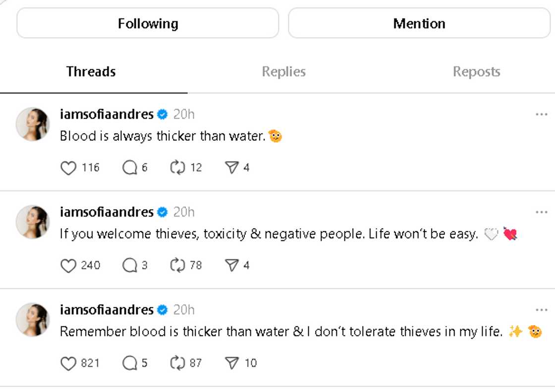Image resolution: width=555 pixels, height=392 pixels.
Task: Open more options on third post
Action: [541, 310]
